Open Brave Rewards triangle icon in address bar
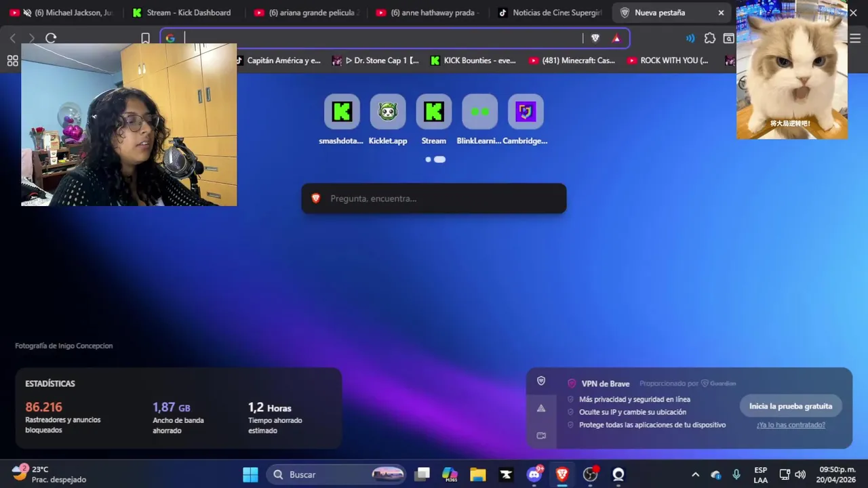The height and width of the screenshot is (488, 868). (x=616, y=39)
